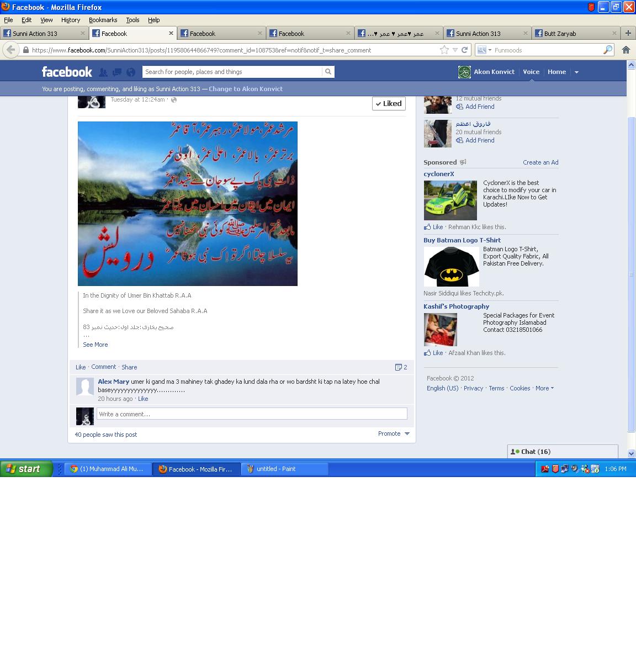Click the post privacy globe icon
The height and width of the screenshot is (672, 636).
174,100
